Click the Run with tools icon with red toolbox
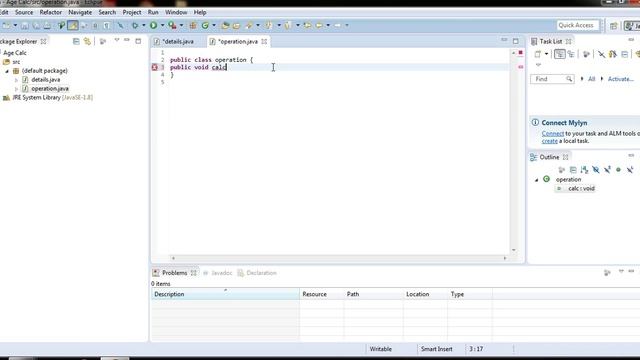640x360 pixels. (172, 25)
